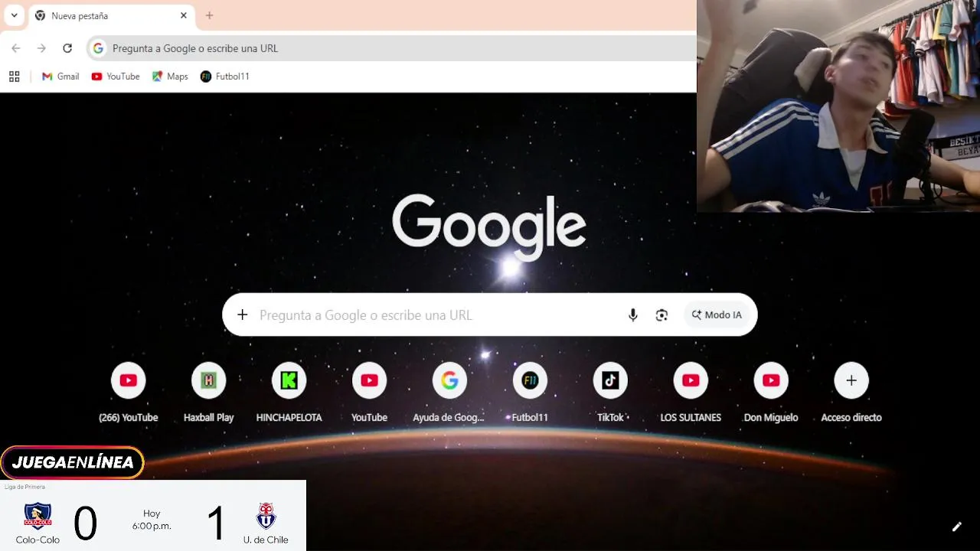980x551 pixels.
Task: Open the (266) YouTube shortcut
Action: coord(129,393)
